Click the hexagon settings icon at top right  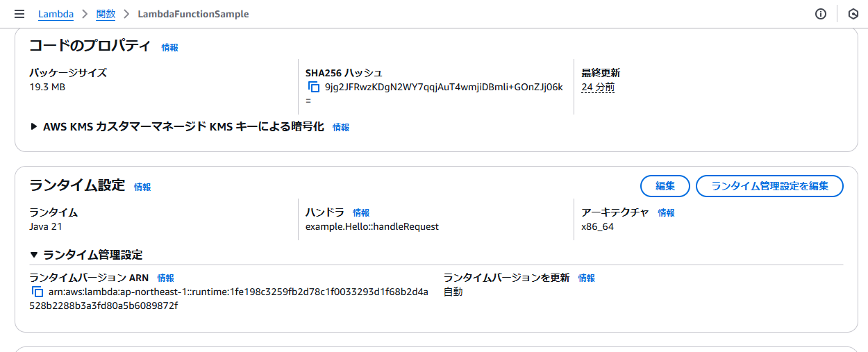point(853,14)
